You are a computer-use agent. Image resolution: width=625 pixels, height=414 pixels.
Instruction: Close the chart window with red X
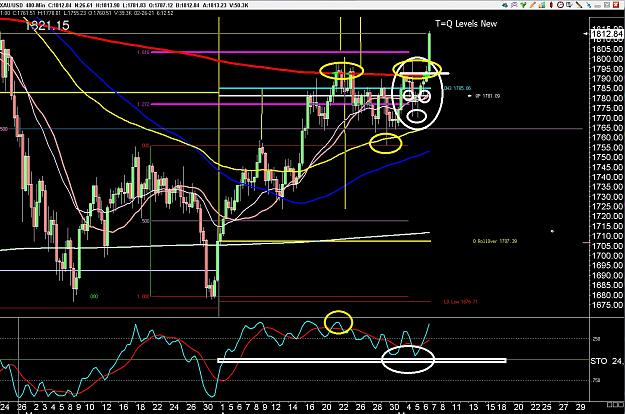[x=616, y=5]
